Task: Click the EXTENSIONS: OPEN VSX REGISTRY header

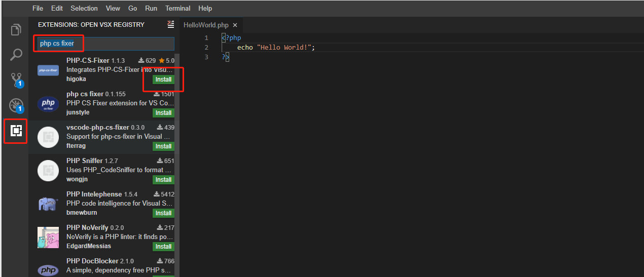Action: tap(91, 24)
